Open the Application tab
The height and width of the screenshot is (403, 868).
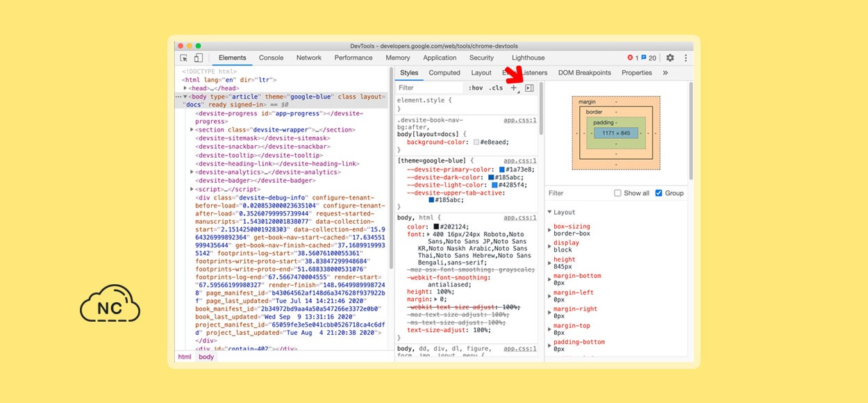pyautogui.click(x=440, y=58)
